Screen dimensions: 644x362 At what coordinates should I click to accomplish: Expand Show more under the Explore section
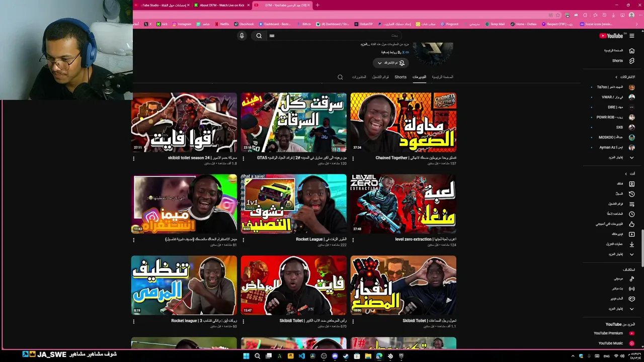(x=632, y=309)
